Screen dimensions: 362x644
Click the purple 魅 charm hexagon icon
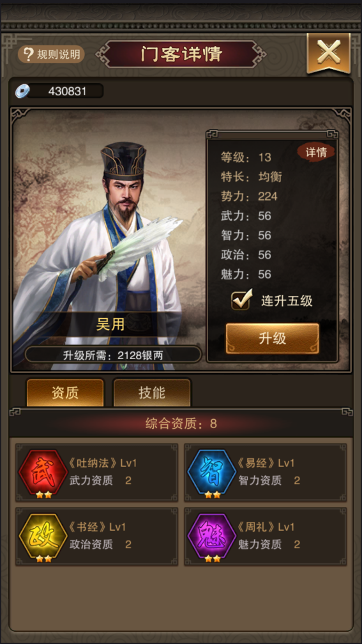212,535
